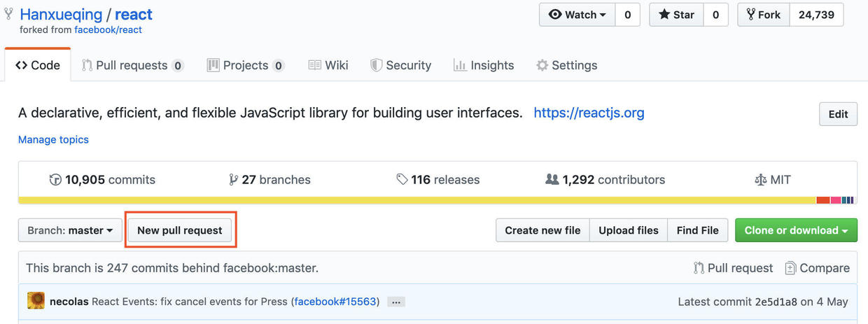Click the contributors people icon
This screenshot has width=868, height=324.
coord(552,180)
